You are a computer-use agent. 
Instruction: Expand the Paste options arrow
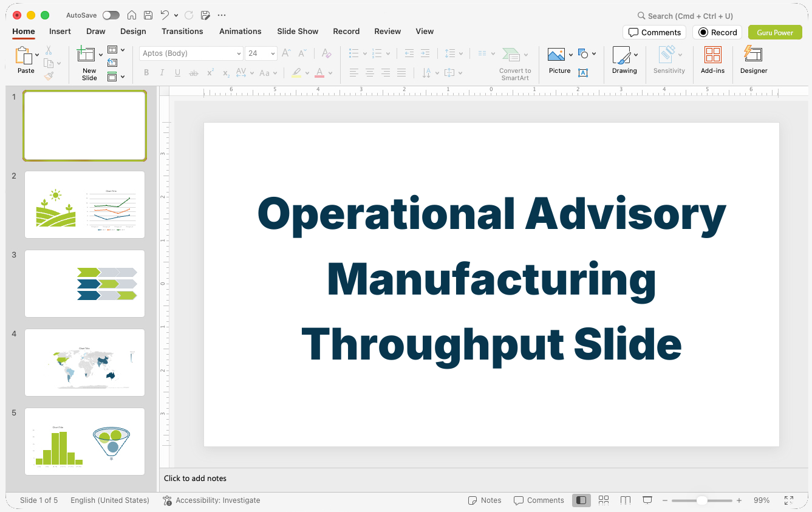(x=37, y=55)
